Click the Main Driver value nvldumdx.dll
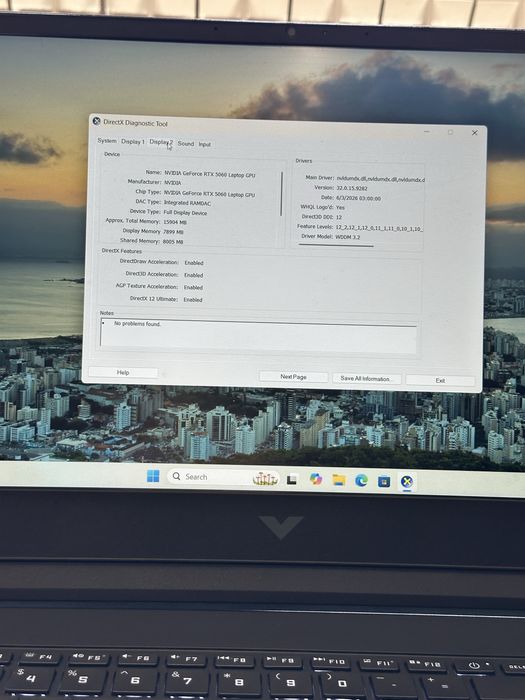Screen dimensions: 525x700 pyautogui.click(x=380, y=179)
